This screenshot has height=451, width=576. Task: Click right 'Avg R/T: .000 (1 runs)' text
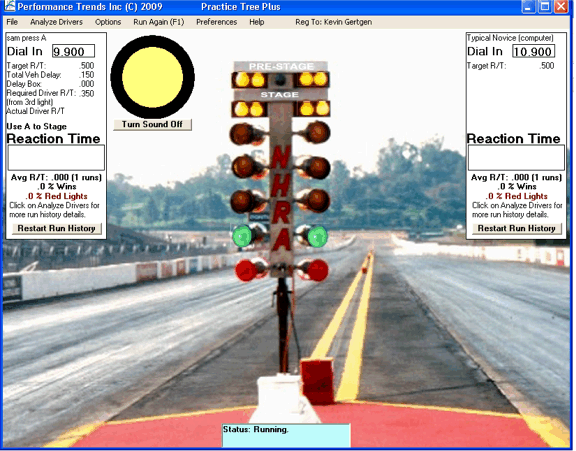pyautogui.click(x=516, y=177)
